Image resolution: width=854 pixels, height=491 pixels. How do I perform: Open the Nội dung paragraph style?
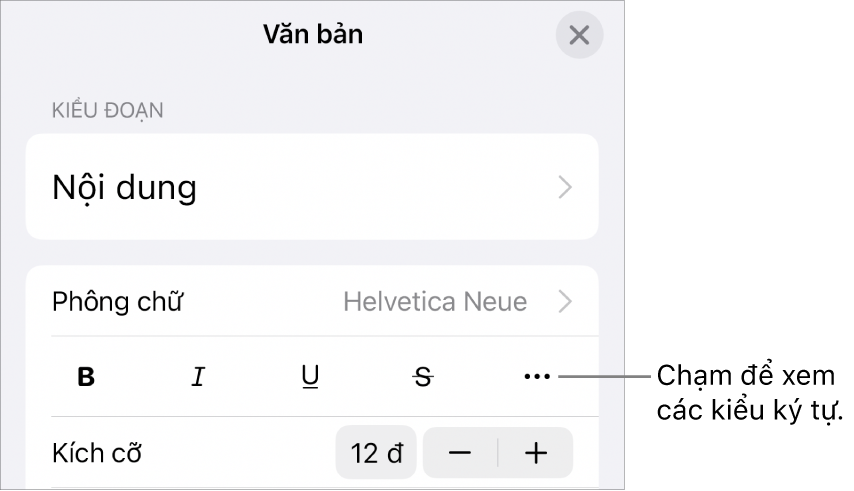point(124,187)
